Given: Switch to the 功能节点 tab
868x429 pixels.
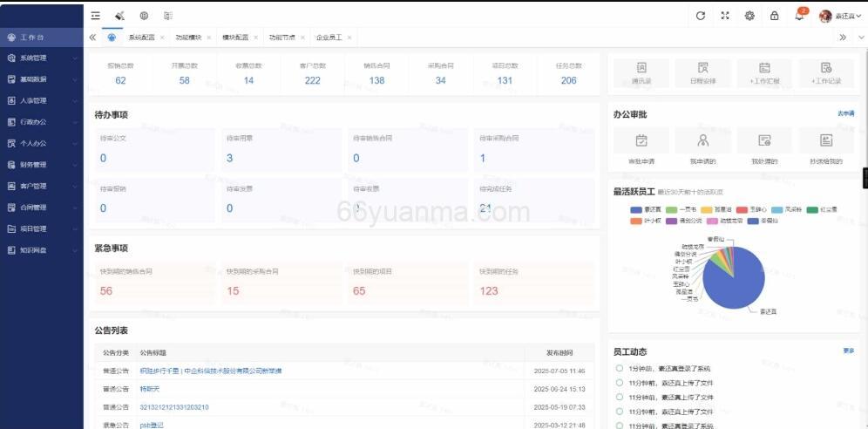Looking at the screenshot, I should (281, 37).
